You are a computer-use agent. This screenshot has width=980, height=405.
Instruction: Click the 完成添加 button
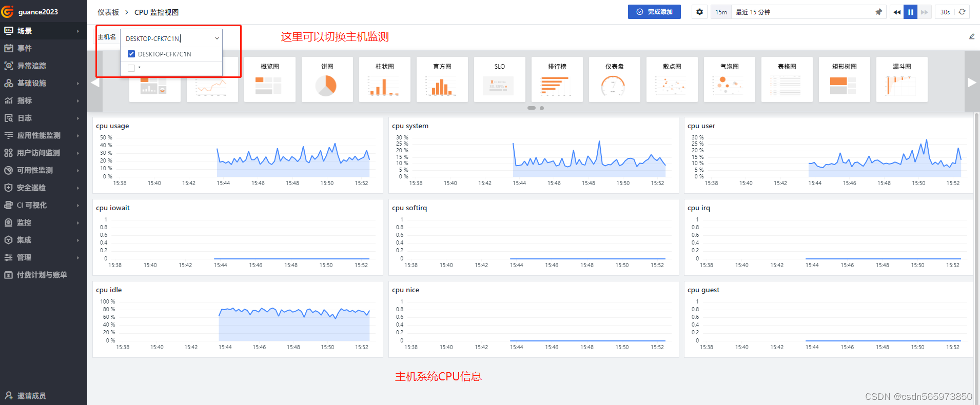pyautogui.click(x=654, y=12)
